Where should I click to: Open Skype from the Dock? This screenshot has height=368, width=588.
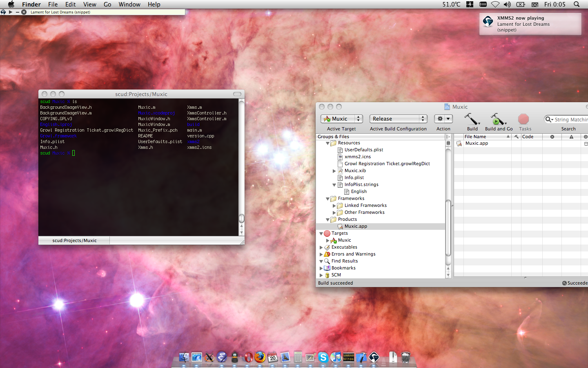coord(323,357)
